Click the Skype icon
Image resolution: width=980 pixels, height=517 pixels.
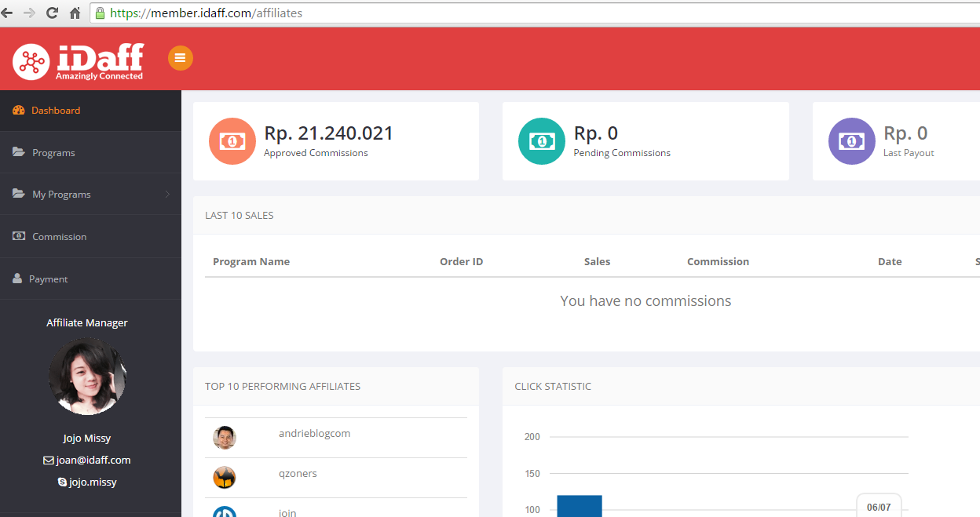(63, 482)
